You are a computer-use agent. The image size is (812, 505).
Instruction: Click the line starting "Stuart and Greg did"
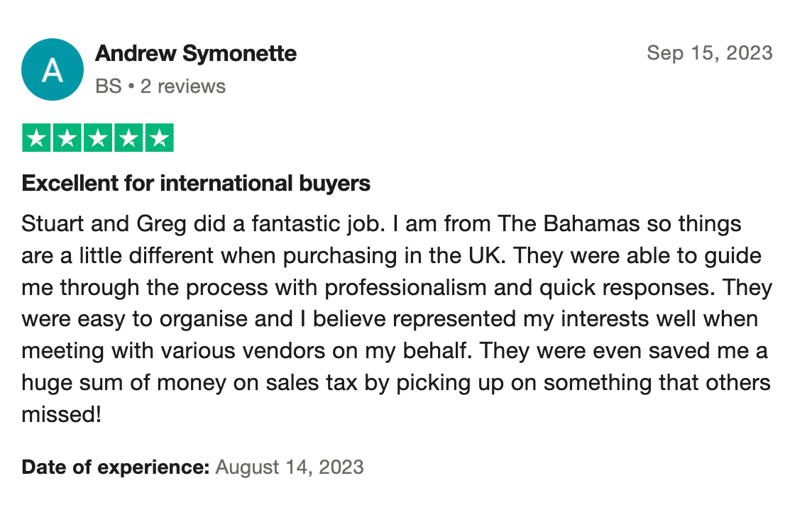pos(382,224)
